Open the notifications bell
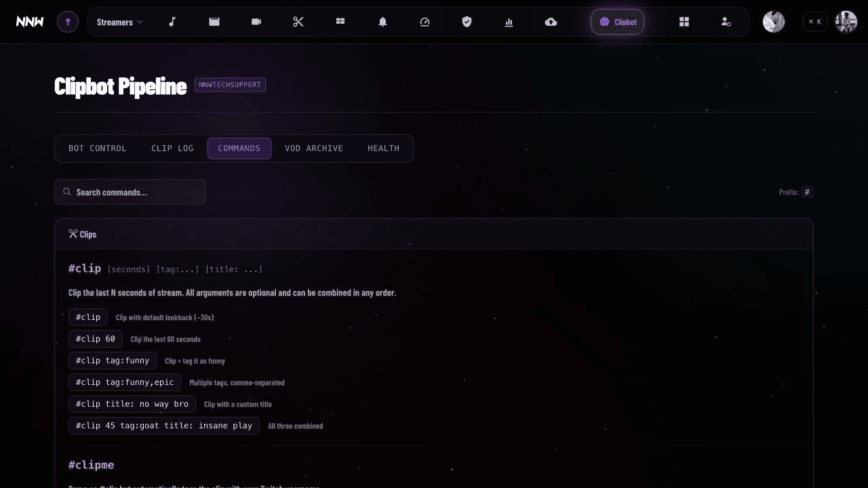The width and height of the screenshot is (868, 488). [x=382, y=22]
